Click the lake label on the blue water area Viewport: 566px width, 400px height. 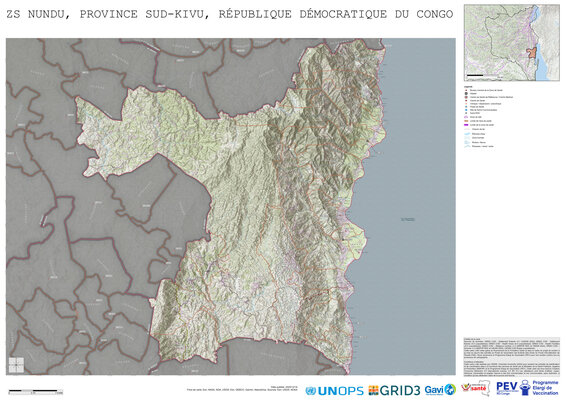pyautogui.click(x=408, y=219)
